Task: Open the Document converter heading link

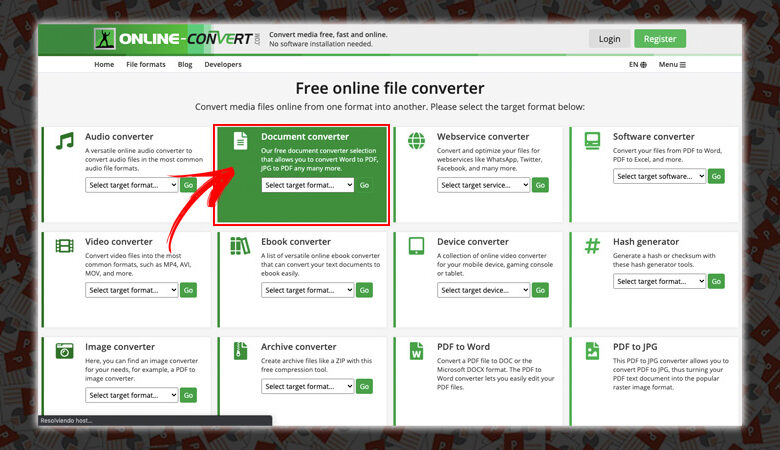Action: tap(305, 137)
